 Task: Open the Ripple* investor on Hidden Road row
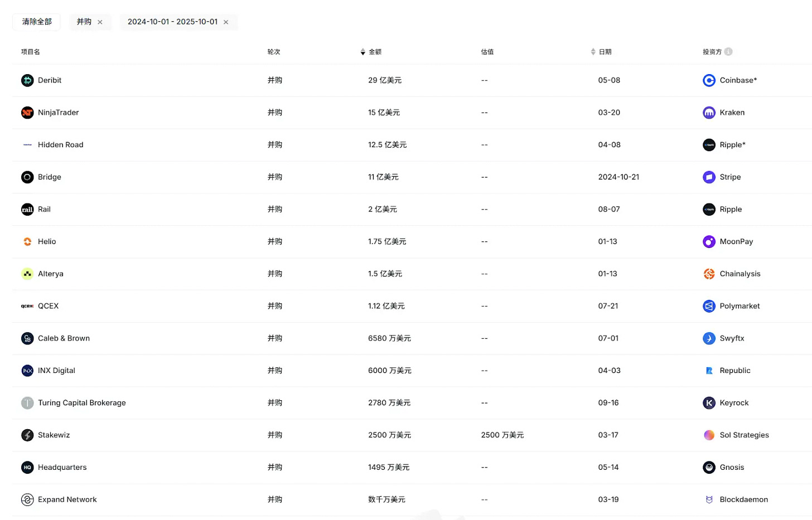point(733,145)
